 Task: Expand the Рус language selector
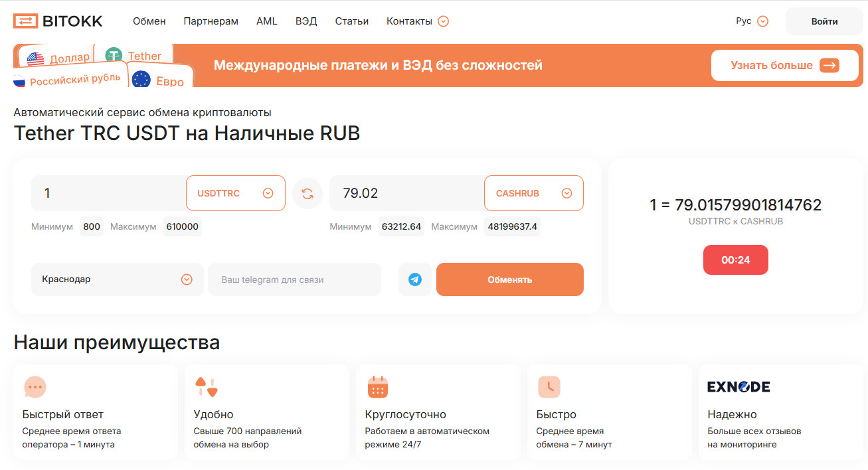(x=752, y=21)
